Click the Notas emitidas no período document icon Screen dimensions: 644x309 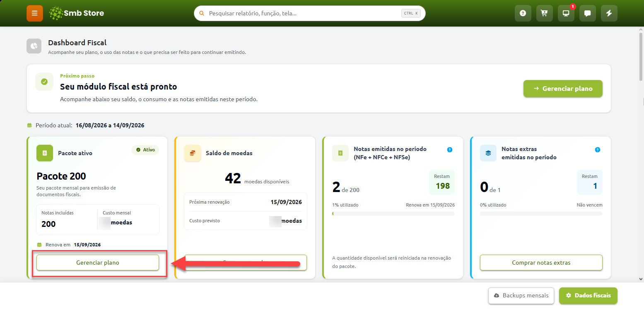coord(340,153)
